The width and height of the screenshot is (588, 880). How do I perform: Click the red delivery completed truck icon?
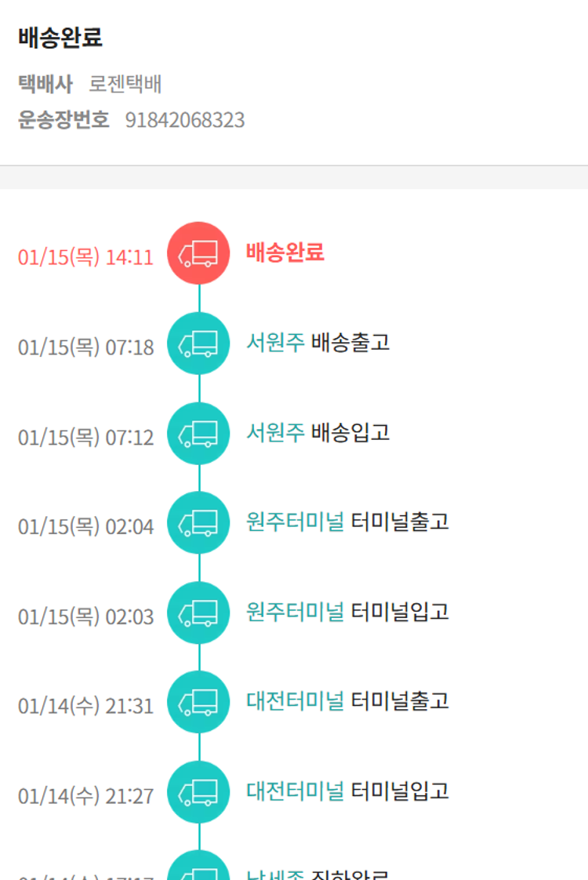tap(198, 253)
